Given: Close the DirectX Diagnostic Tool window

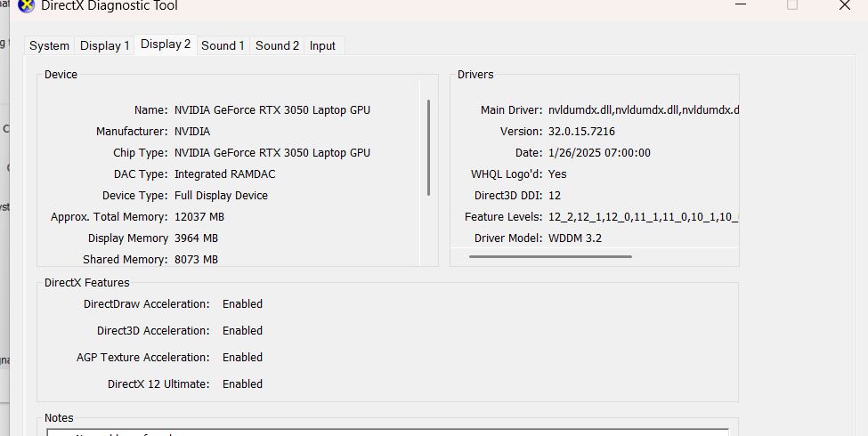Looking at the screenshot, I should click(x=845, y=5).
